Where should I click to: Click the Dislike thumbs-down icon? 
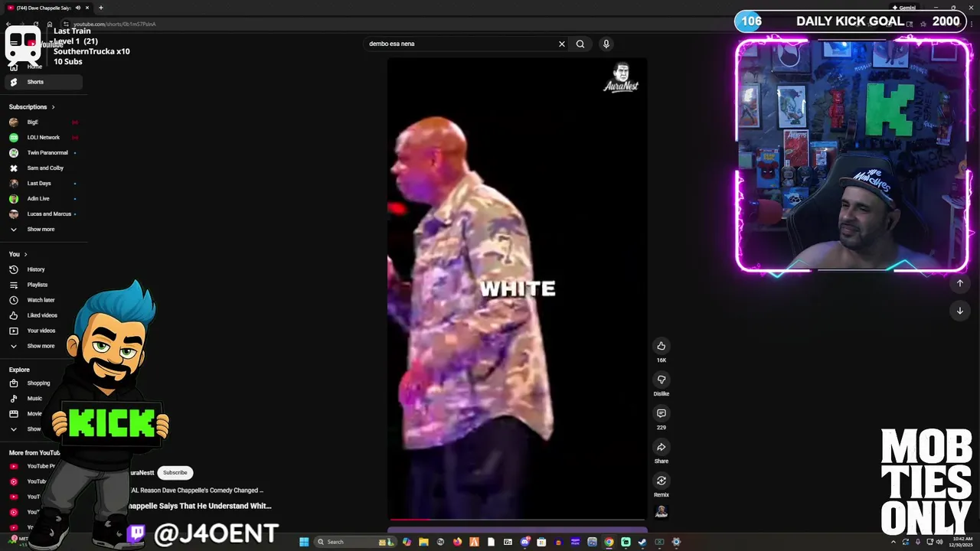661,380
